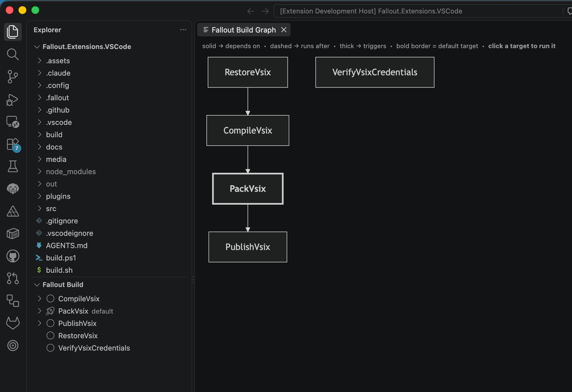This screenshot has height=392, width=572.
Task: Click the .vscodeignore file icon
Action: [39, 233]
